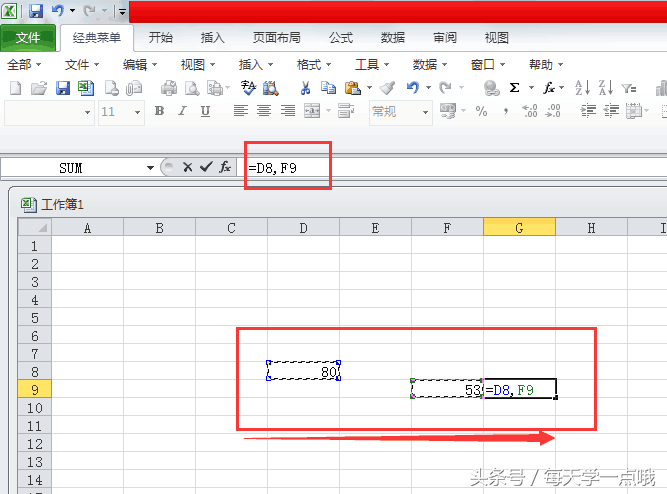Click cell F9 containing 53

447,389
